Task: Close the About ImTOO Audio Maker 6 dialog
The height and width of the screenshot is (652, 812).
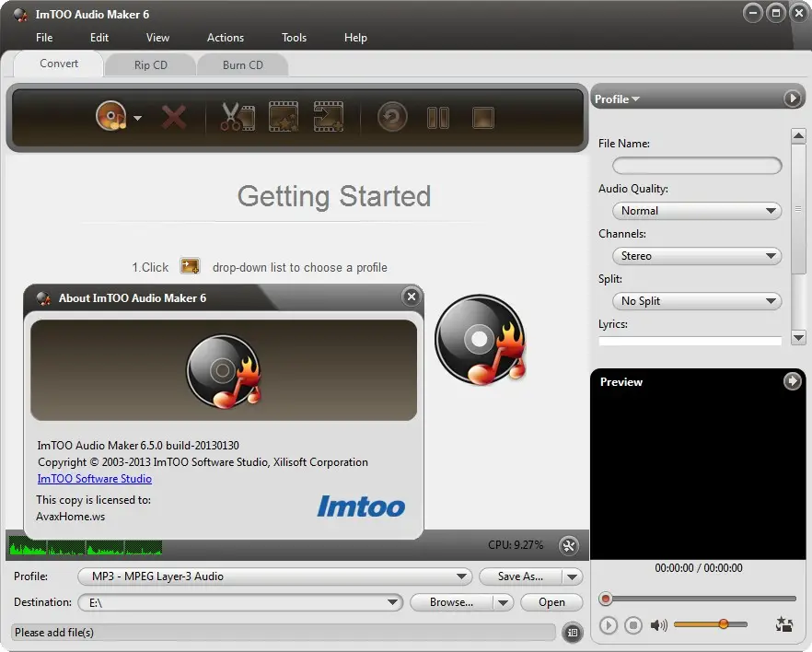Action: tap(412, 297)
